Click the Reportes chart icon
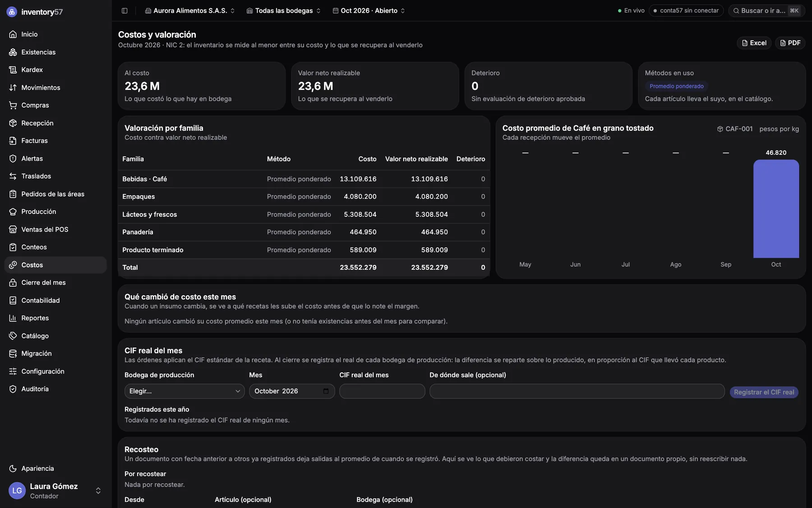The height and width of the screenshot is (508, 812). [x=13, y=318]
